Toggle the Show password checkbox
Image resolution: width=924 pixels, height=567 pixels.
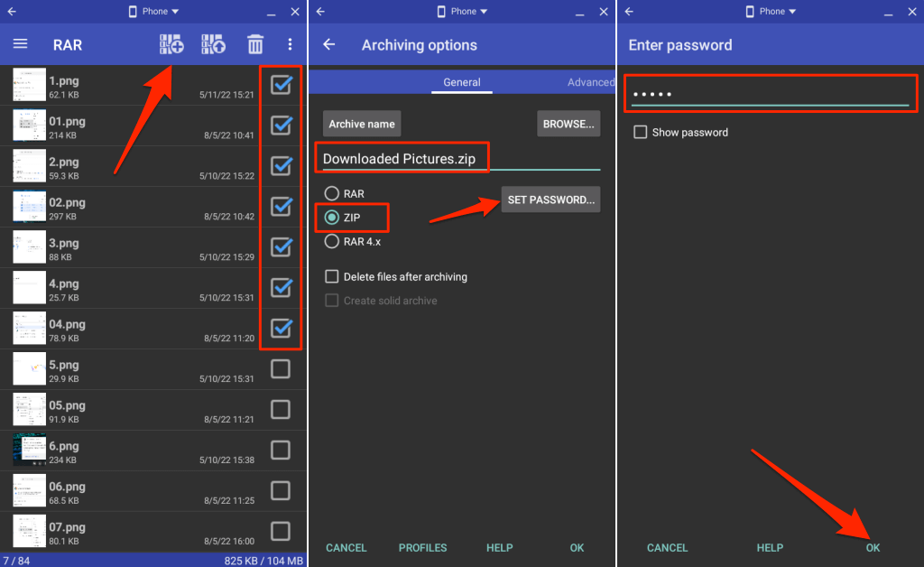click(640, 132)
